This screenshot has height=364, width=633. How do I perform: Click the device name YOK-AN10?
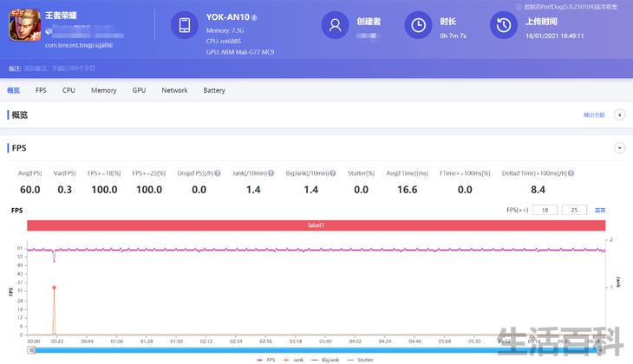[228, 17]
